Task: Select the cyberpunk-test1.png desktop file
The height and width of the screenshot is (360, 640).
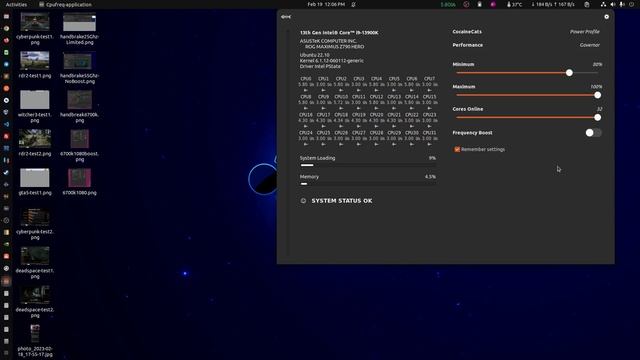Action: tap(35, 28)
